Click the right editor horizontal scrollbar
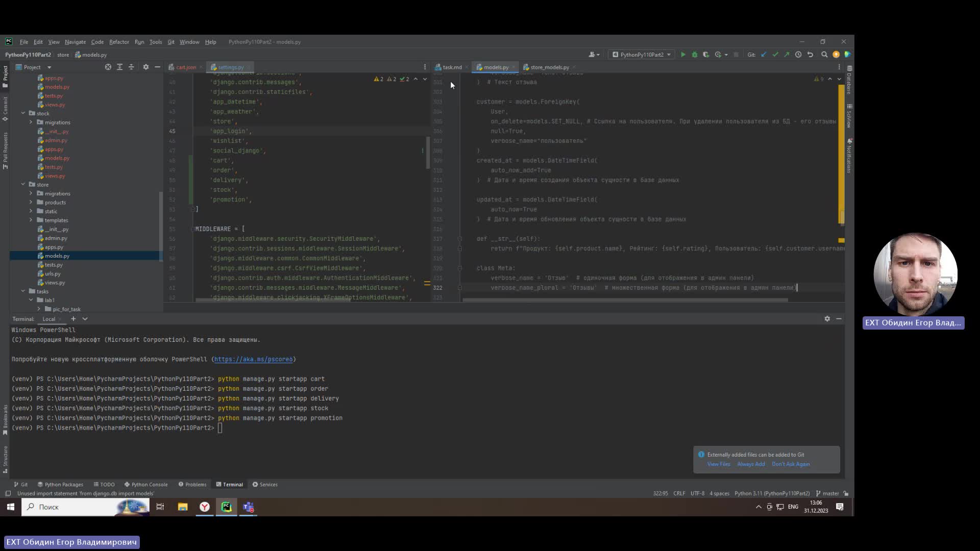 tap(625, 300)
